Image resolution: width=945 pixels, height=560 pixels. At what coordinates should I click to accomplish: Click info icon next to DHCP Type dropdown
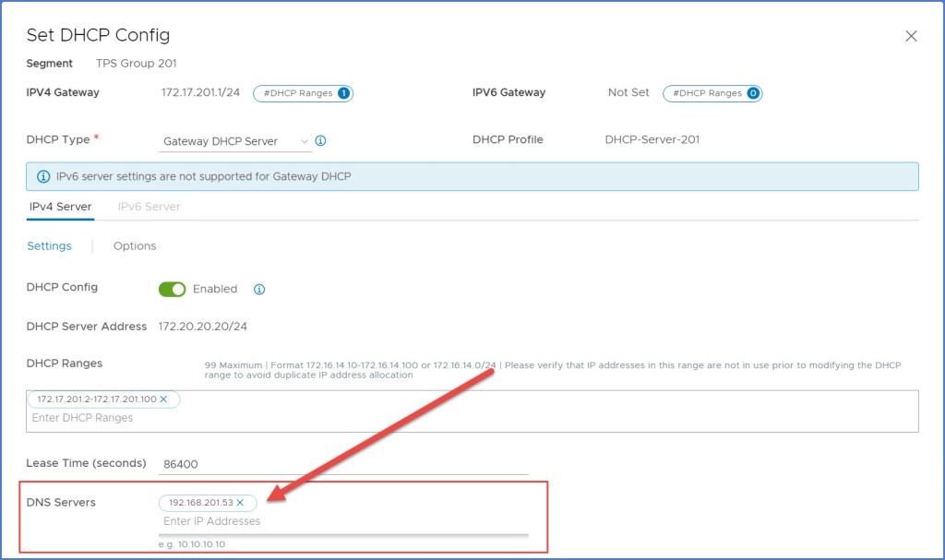pyautogui.click(x=321, y=141)
